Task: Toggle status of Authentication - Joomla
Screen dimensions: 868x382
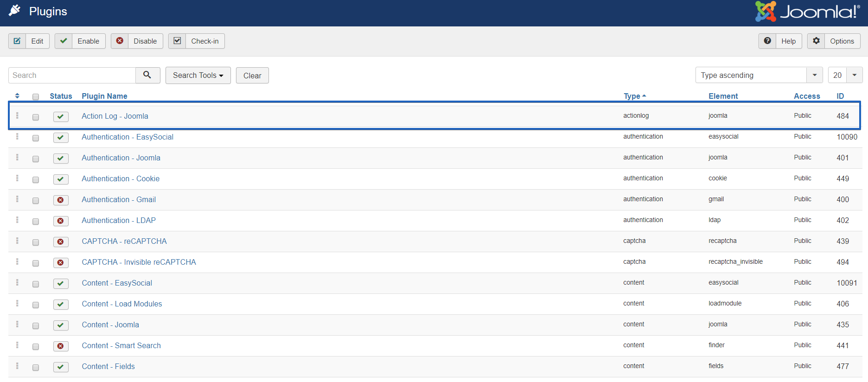Action: (61, 159)
